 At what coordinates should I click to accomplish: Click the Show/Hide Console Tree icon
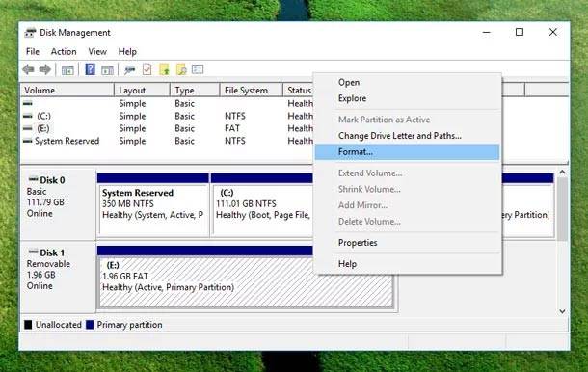click(x=67, y=69)
